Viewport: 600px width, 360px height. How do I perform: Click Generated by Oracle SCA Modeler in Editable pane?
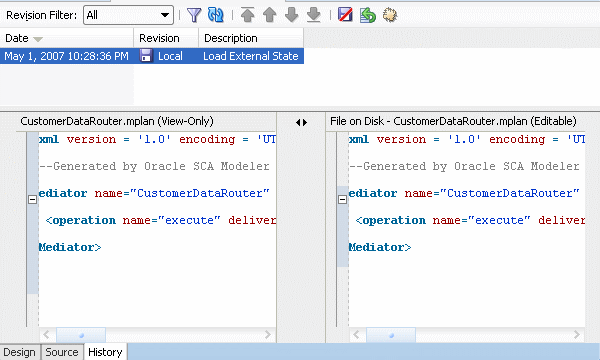pos(464,166)
